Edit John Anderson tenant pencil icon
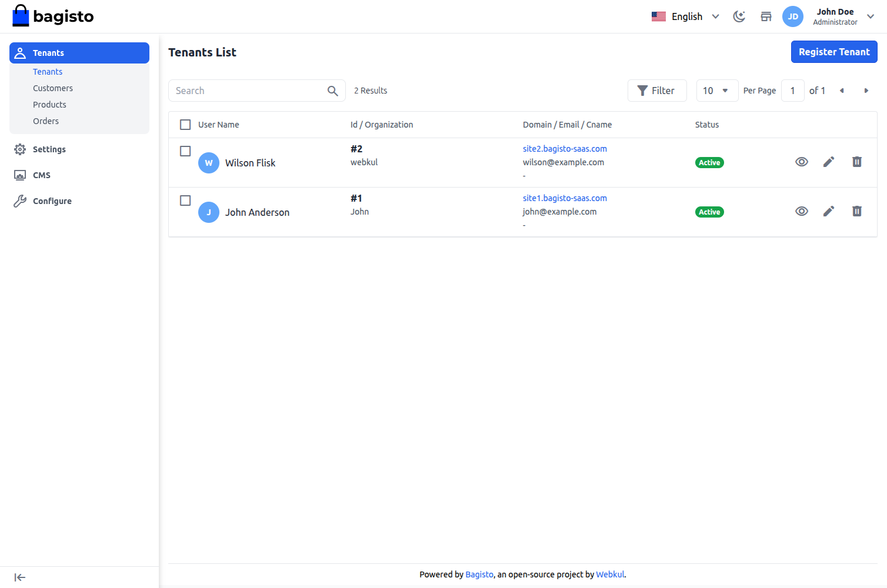This screenshot has width=887, height=588. tap(829, 211)
